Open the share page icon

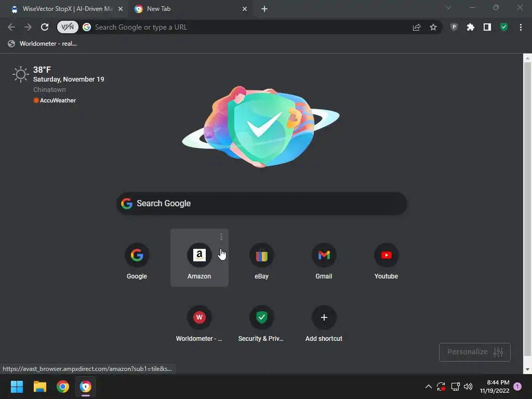[x=417, y=27]
